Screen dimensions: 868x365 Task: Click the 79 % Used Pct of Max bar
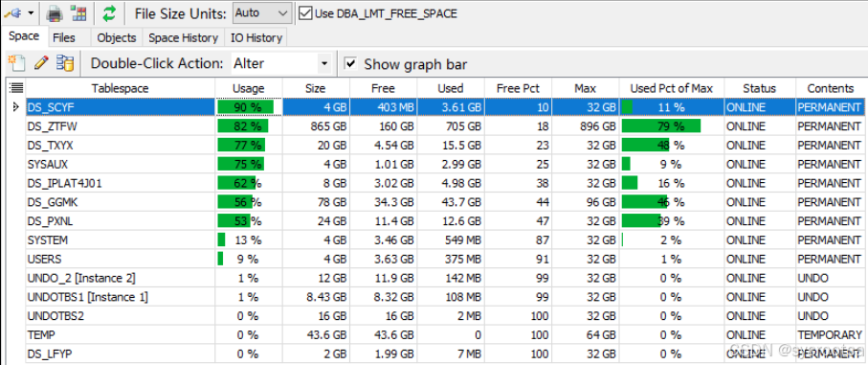661,126
